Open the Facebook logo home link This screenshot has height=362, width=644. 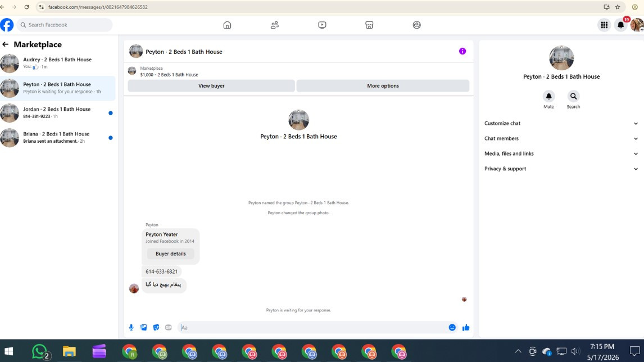pos(7,25)
